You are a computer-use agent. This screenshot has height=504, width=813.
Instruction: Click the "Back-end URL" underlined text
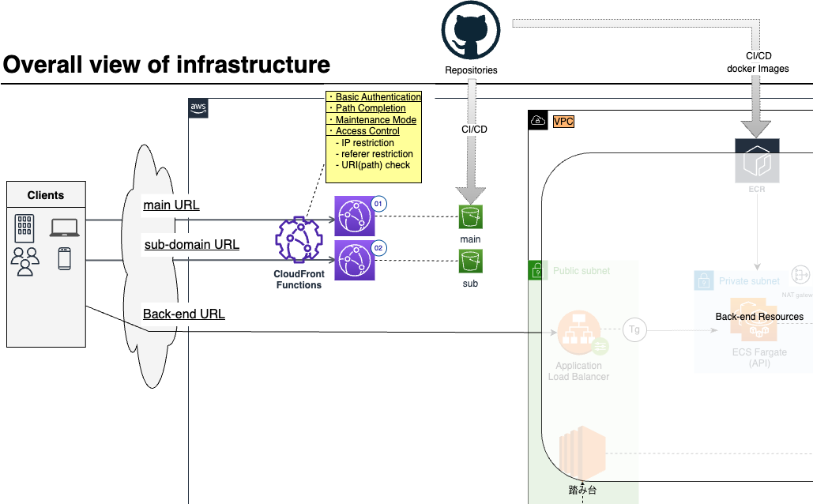click(183, 314)
